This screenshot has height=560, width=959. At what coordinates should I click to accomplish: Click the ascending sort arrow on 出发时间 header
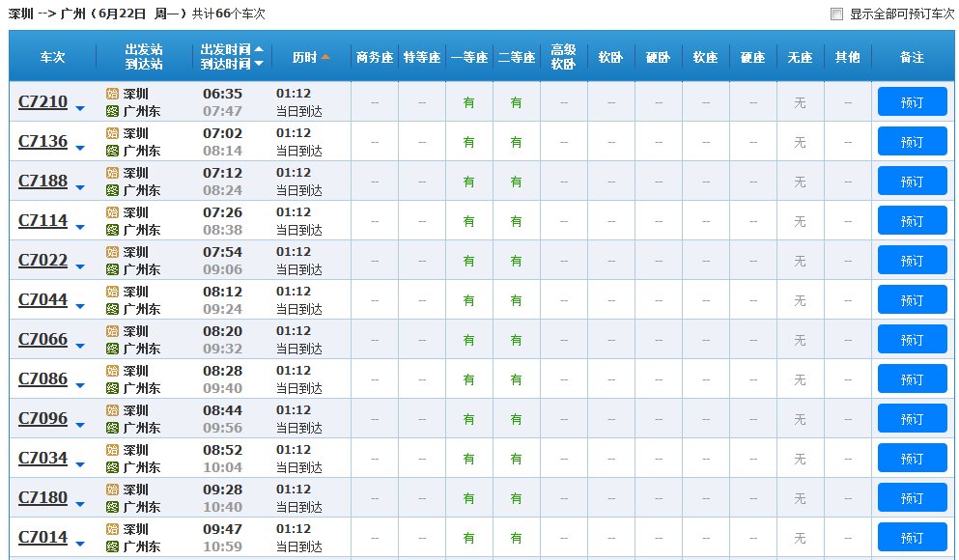click(x=259, y=50)
